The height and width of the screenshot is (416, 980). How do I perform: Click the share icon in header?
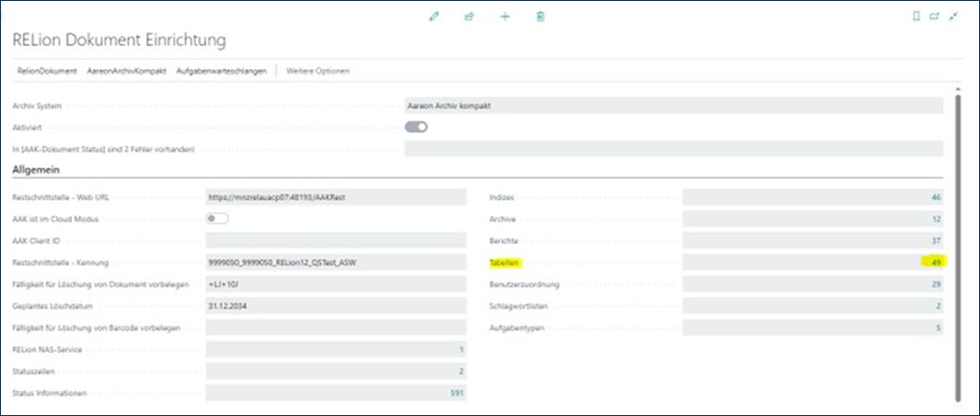[469, 17]
